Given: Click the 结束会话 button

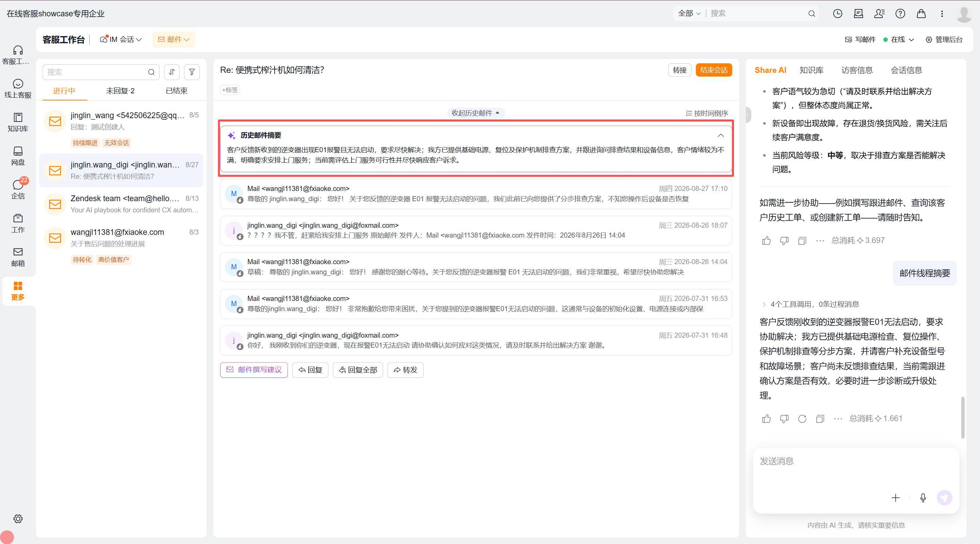Looking at the screenshot, I should click(714, 70).
